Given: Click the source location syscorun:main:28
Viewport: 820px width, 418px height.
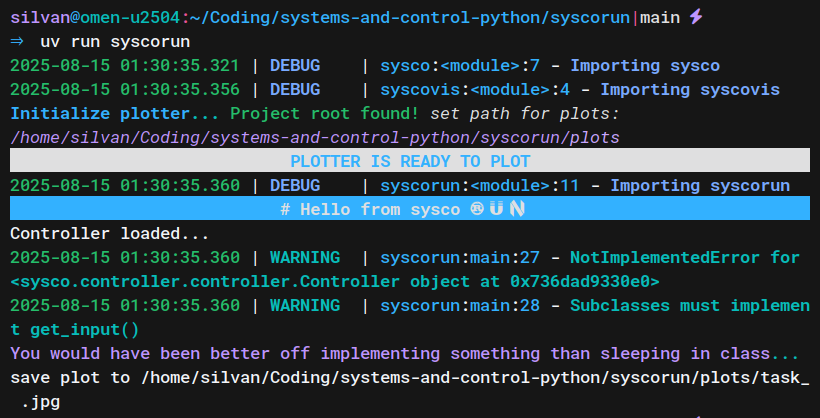Looking at the screenshot, I should [x=460, y=306].
